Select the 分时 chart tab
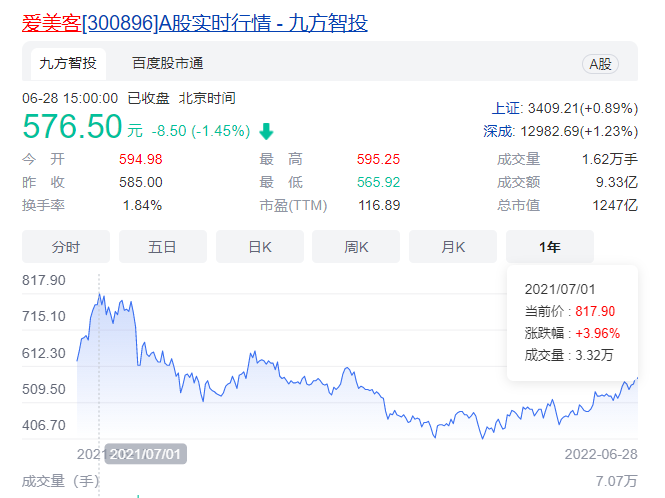665x498 pixels. tap(66, 246)
